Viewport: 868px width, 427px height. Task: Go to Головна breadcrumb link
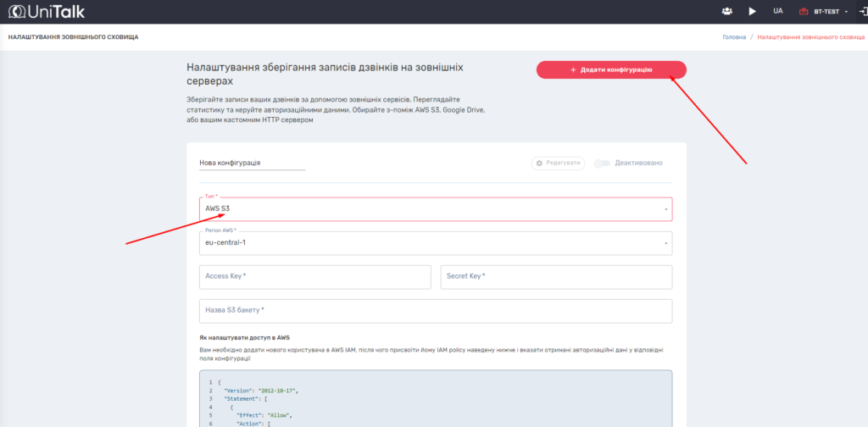[734, 37]
